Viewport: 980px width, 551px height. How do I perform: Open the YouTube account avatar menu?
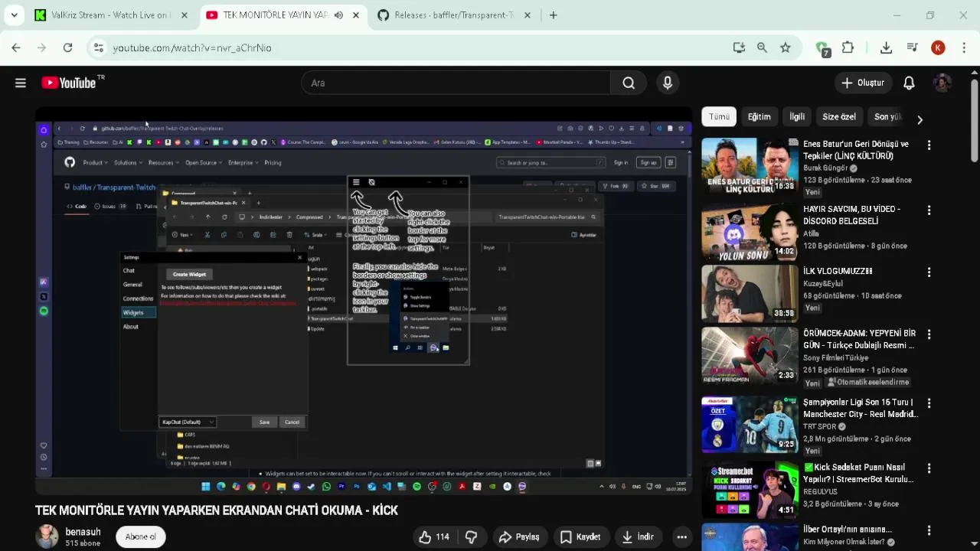(942, 83)
